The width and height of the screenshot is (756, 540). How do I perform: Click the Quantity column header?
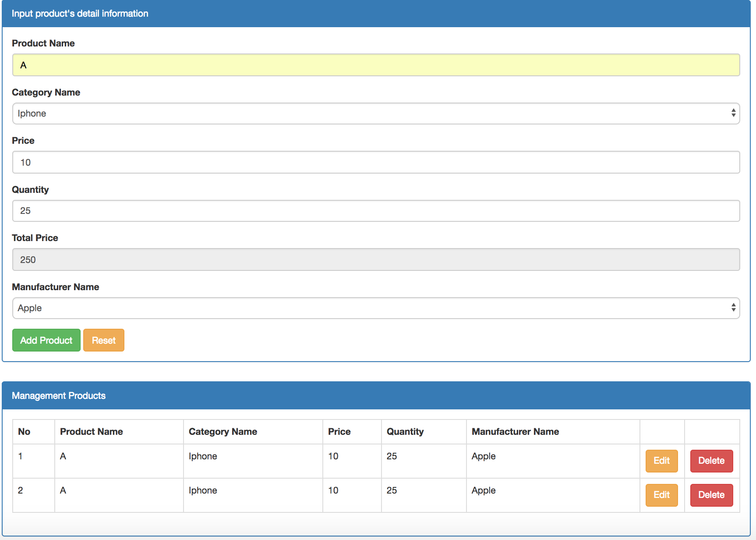pos(405,432)
